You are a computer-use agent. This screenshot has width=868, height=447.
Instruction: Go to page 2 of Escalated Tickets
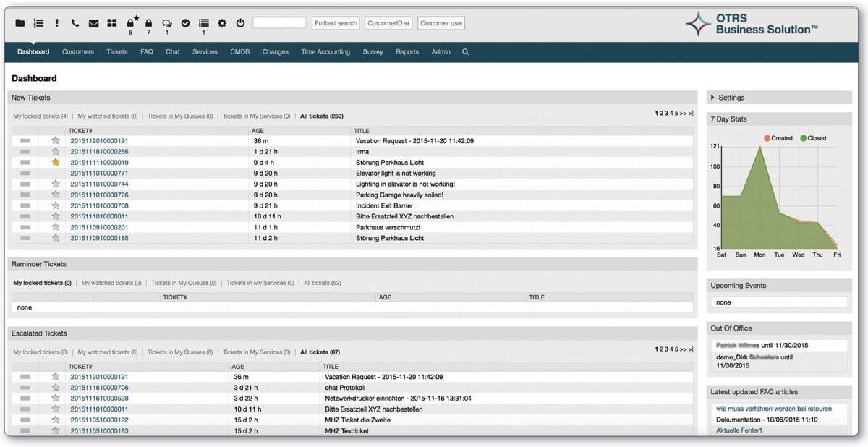click(661, 349)
